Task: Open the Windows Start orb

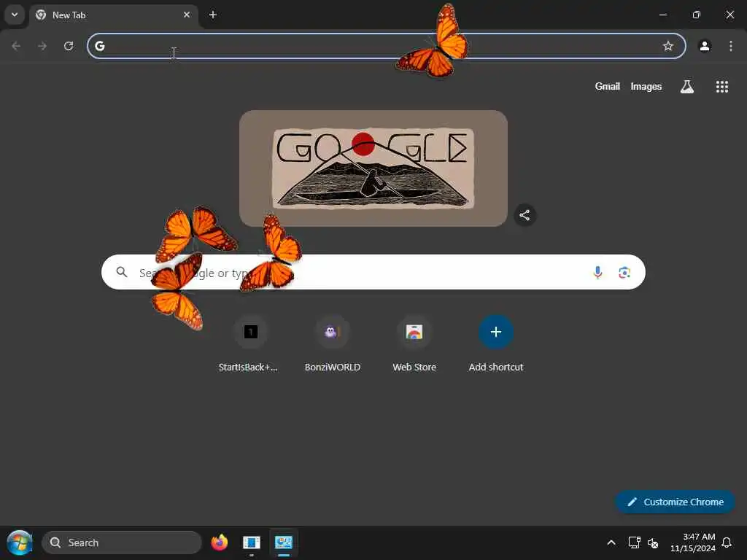Action: pyautogui.click(x=20, y=542)
